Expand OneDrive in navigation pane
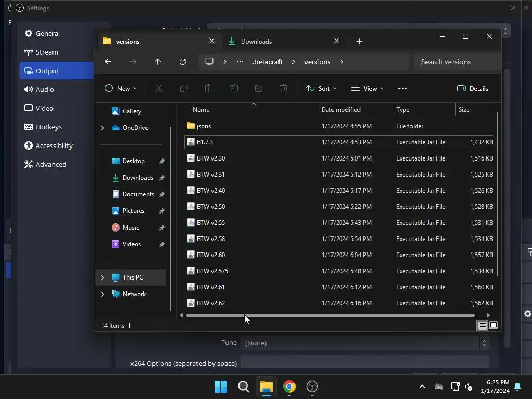The image size is (532, 399). pos(102,128)
